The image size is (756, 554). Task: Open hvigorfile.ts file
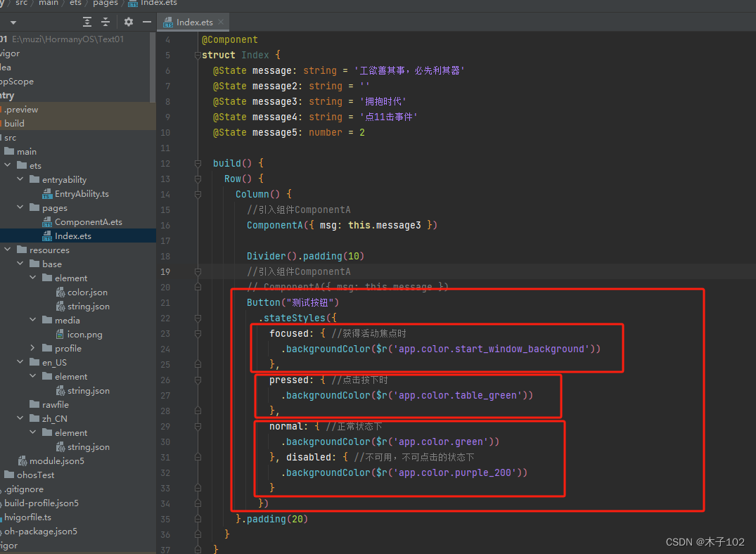27,517
